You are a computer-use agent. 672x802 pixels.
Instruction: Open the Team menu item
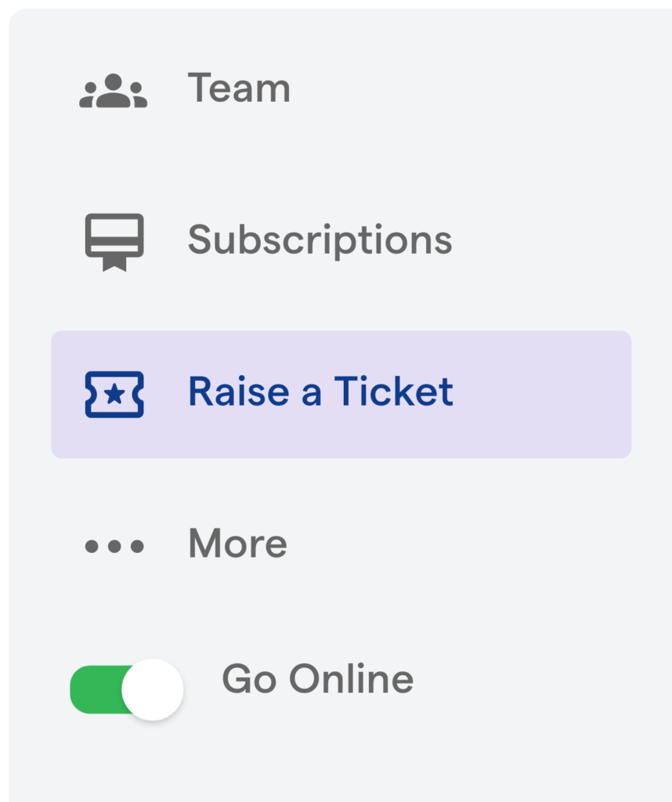(239, 88)
